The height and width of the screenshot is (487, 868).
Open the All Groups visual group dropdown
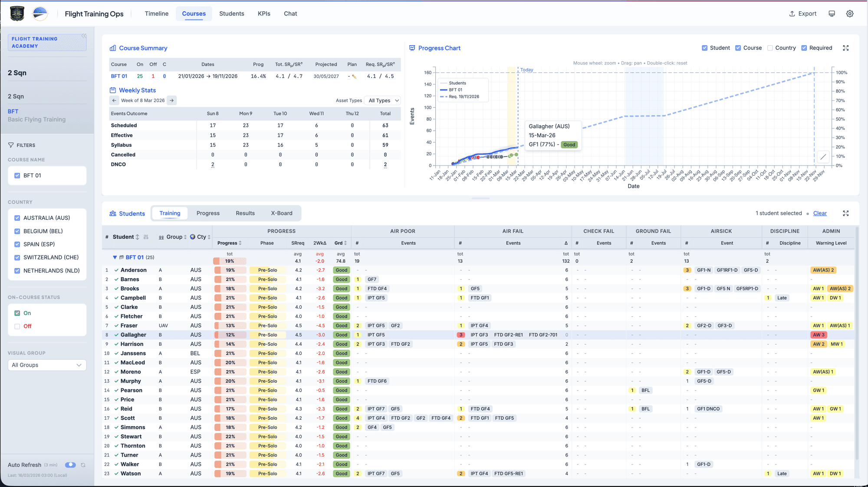click(x=47, y=365)
